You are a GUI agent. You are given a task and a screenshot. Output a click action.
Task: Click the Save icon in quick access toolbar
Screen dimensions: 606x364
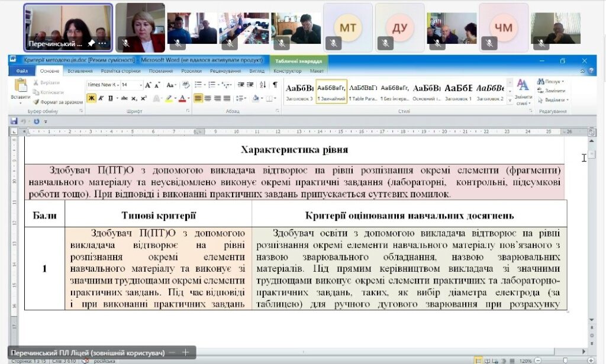click(14, 121)
